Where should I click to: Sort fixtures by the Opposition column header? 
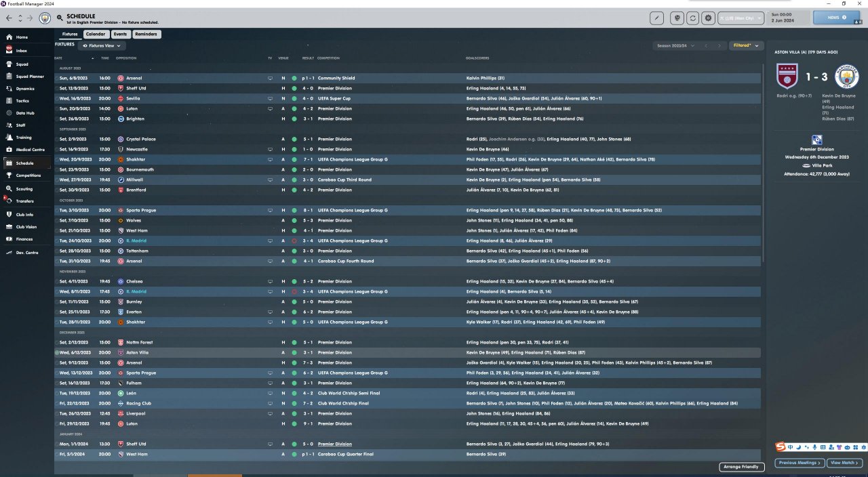(x=126, y=58)
